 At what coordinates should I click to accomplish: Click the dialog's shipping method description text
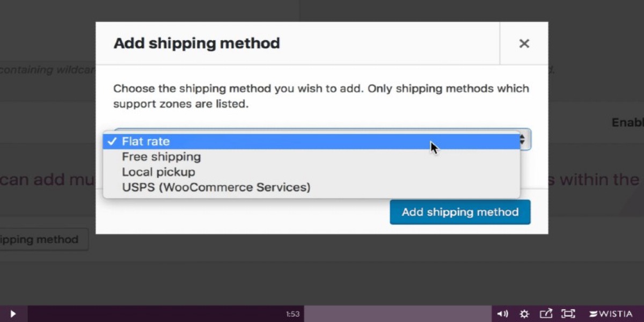[321, 96]
